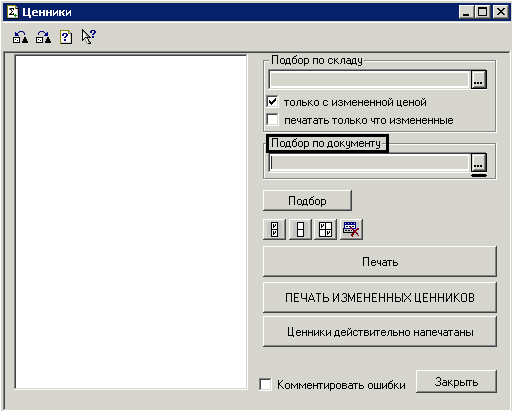Click 'Ценники действительно напечатаны' button
512x411 pixels.
click(380, 332)
